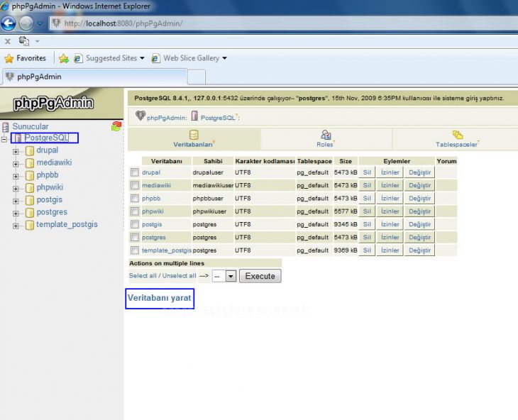Click the toolbar translate/pages icon
Screen dimensions: 518x420
coord(24,41)
